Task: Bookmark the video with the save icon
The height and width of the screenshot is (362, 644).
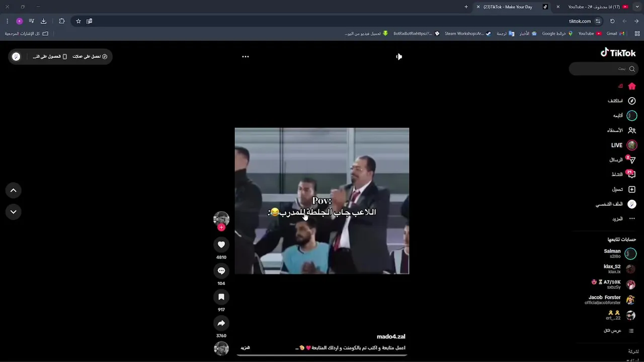Action: pos(221,297)
